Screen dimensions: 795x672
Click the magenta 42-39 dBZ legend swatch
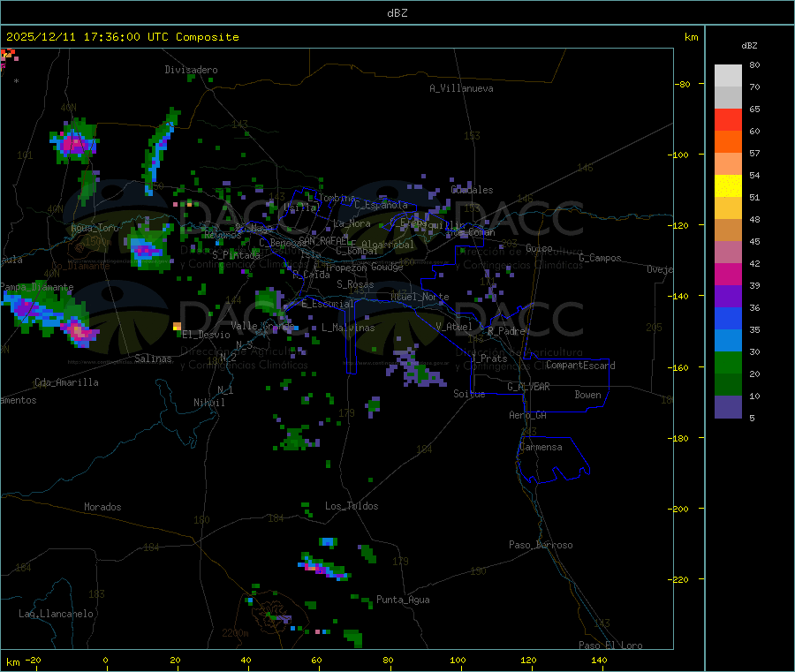728,274
